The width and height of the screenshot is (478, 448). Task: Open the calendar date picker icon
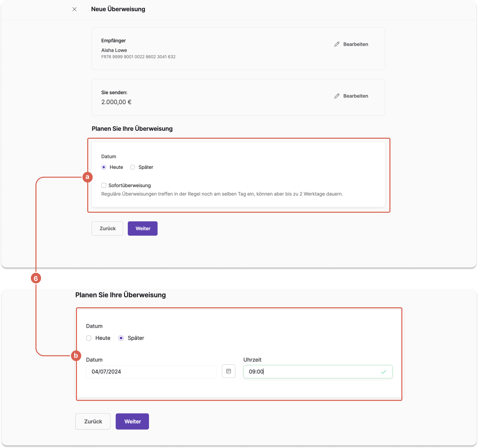tap(229, 371)
